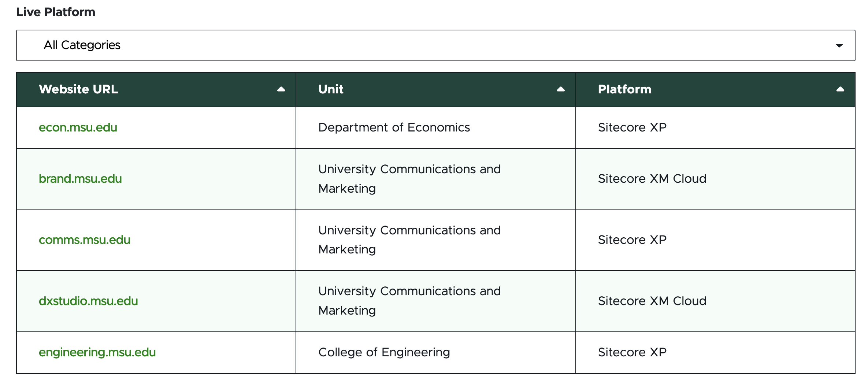
Task: Open the econ.msu.edu link
Action: coord(78,127)
